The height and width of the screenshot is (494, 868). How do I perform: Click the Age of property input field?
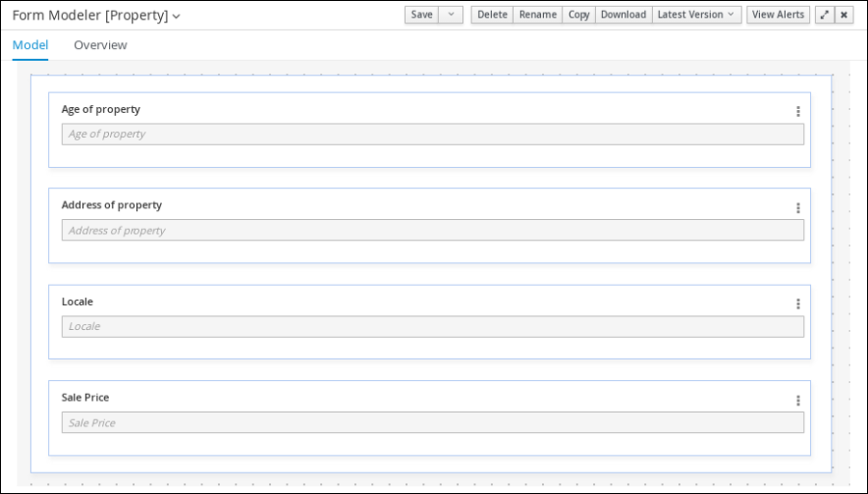[432, 134]
